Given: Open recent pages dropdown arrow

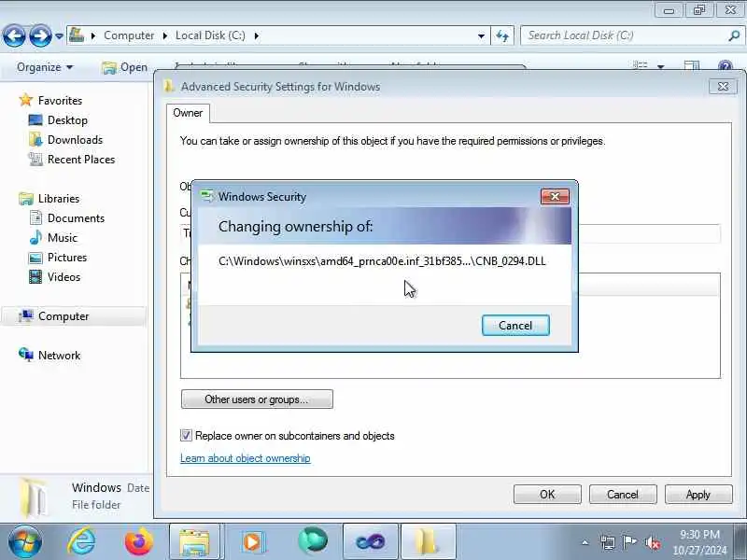Looking at the screenshot, I should [x=59, y=36].
